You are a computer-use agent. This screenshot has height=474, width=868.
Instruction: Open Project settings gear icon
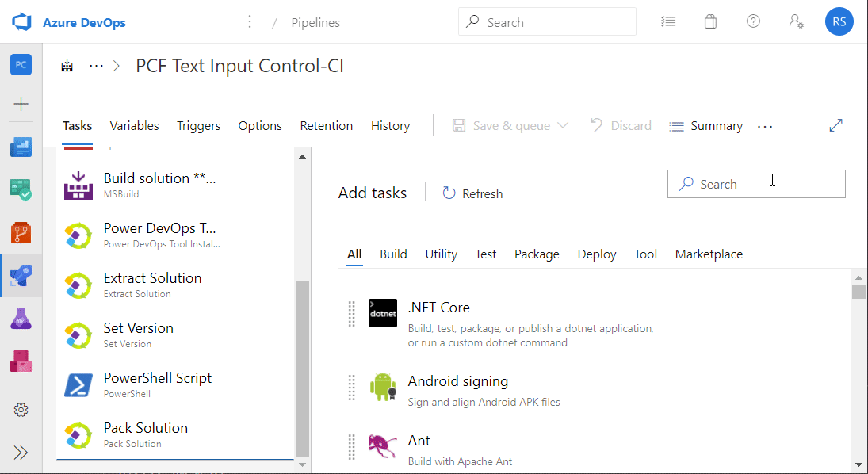coord(21,410)
